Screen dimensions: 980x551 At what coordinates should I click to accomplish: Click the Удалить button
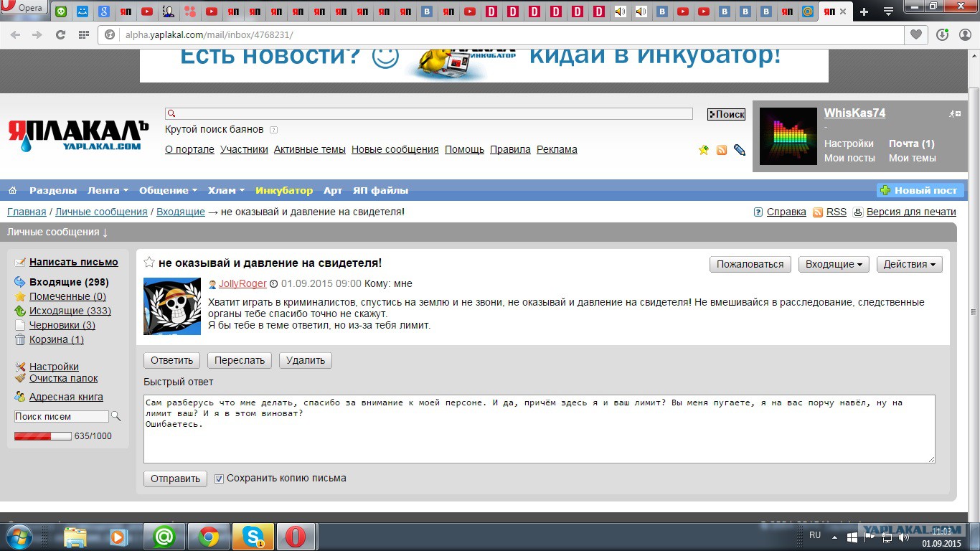[x=306, y=360]
